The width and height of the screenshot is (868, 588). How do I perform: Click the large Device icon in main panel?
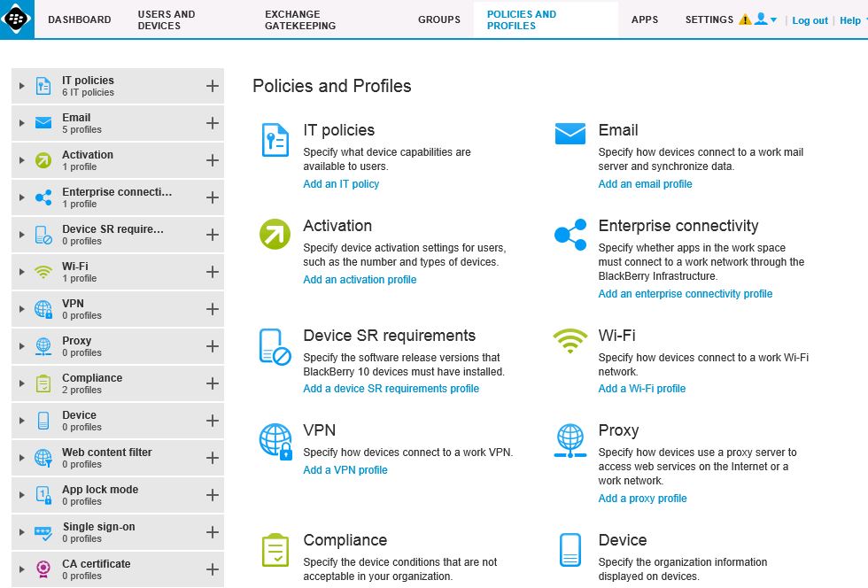[x=570, y=550]
